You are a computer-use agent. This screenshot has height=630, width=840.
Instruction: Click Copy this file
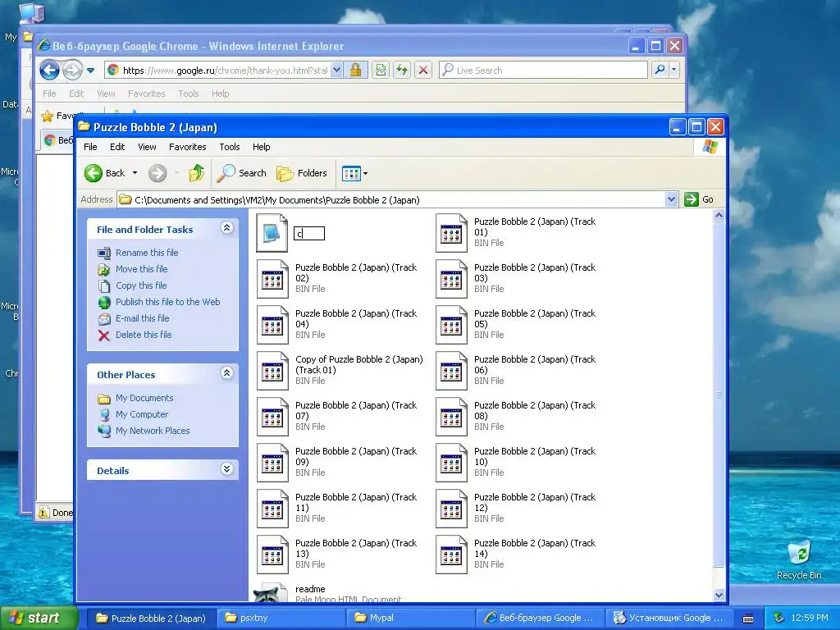[141, 285]
